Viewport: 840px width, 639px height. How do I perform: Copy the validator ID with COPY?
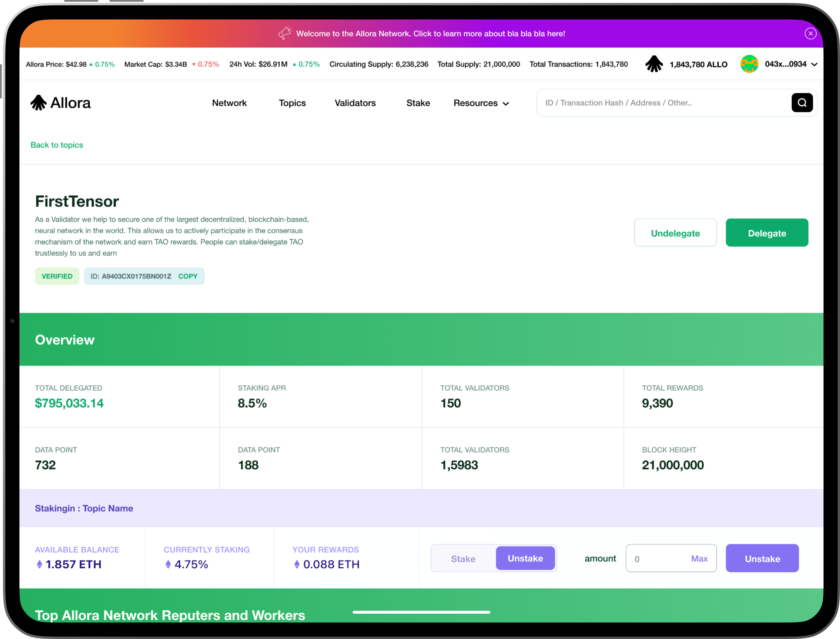(x=188, y=276)
